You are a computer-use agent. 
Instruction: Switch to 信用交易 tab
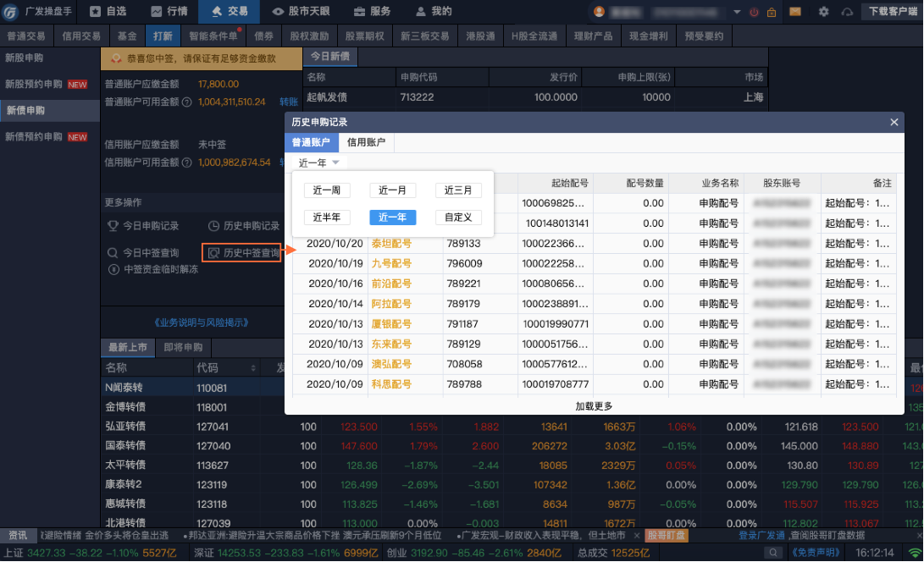click(x=81, y=36)
